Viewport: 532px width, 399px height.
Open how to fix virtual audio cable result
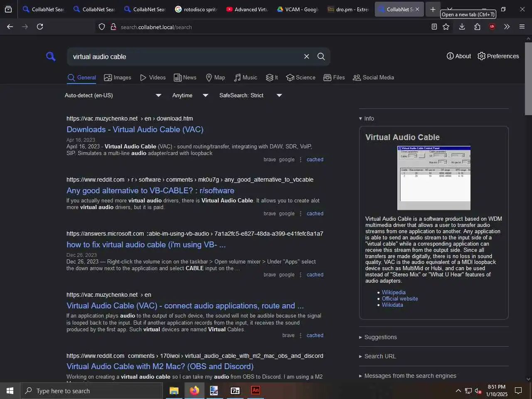(x=146, y=244)
